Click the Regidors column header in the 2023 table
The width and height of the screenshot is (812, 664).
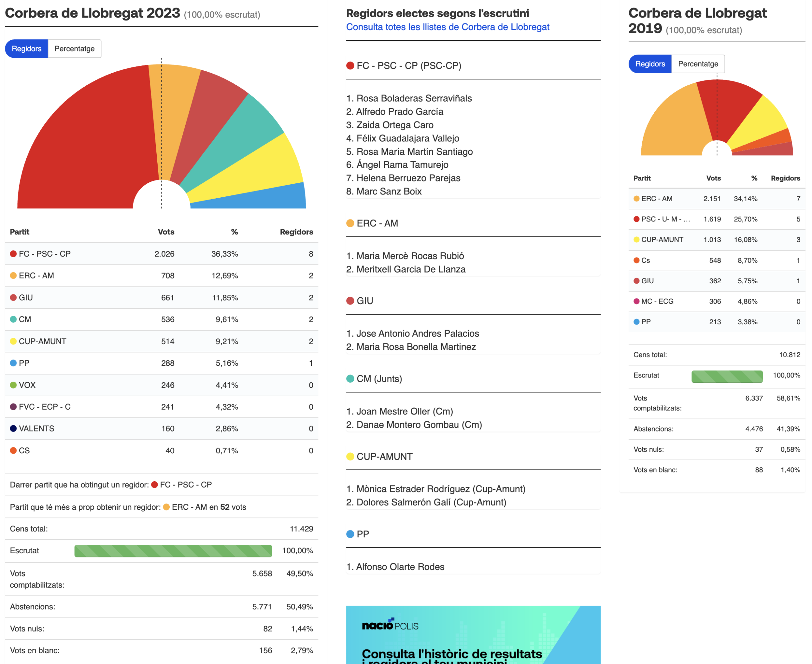pos(297,232)
